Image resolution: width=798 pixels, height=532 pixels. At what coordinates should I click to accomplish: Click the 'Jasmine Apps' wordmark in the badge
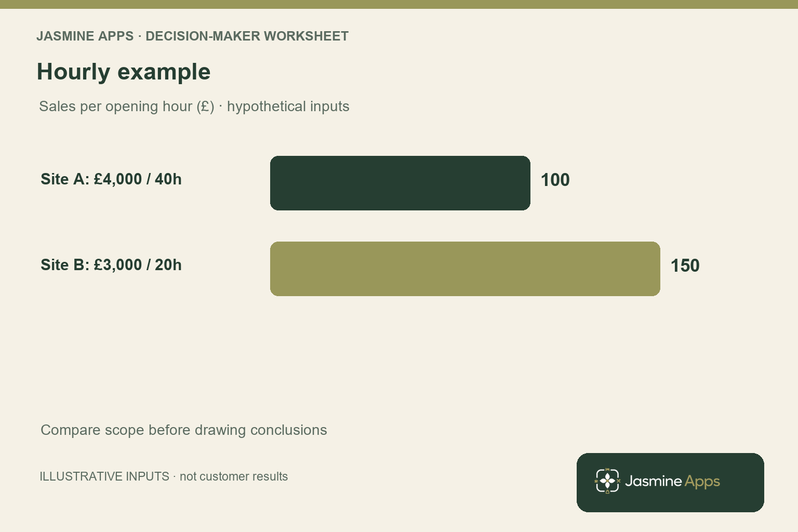(672, 482)
